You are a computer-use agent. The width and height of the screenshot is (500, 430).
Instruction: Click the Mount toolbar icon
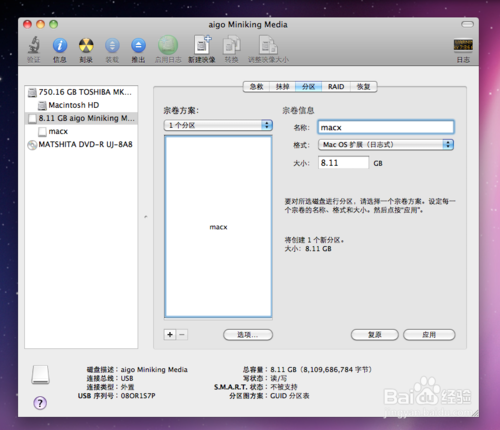(x=112, y=45)
